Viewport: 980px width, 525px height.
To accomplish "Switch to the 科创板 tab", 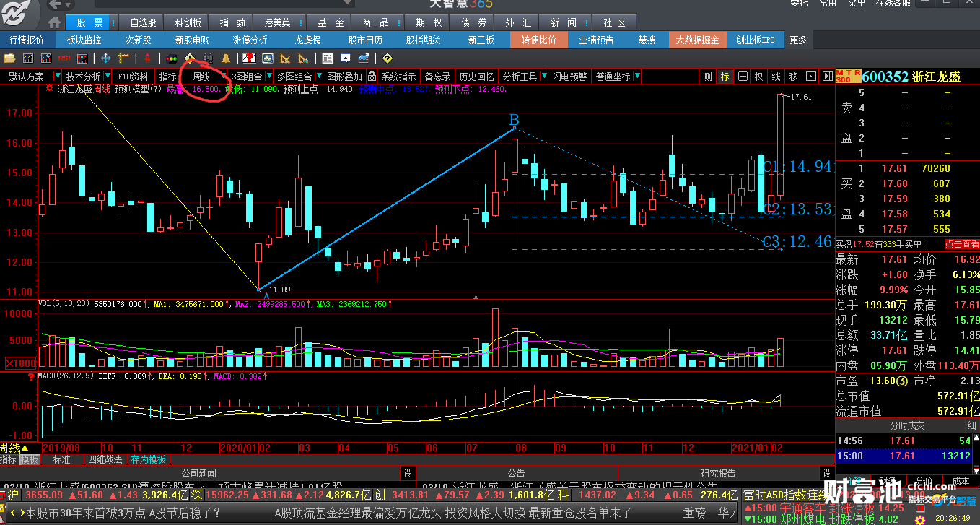I will (188, 23).
